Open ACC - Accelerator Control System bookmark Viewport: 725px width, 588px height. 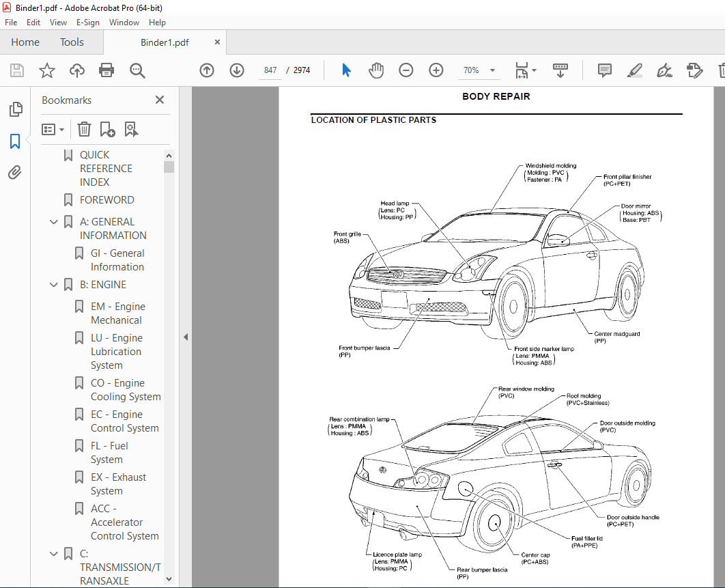click(x=125, y=522)
